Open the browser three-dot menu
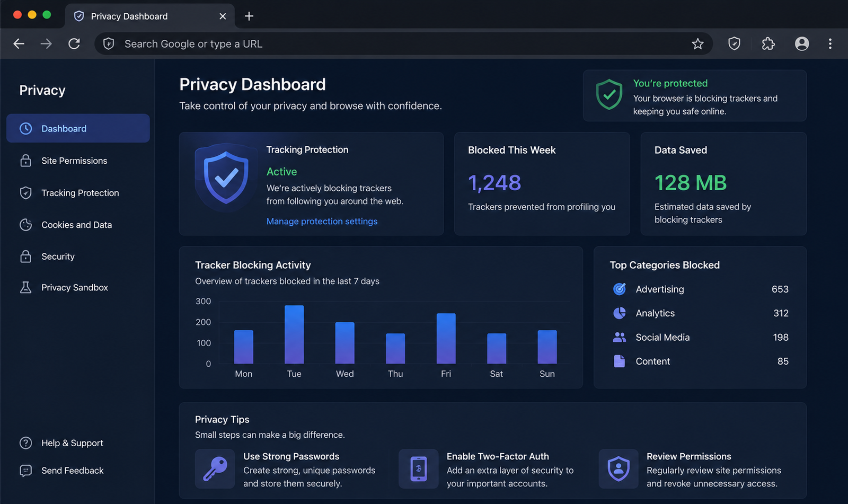The width and height of the screenshot is (848, 504). tap(830, 43)
